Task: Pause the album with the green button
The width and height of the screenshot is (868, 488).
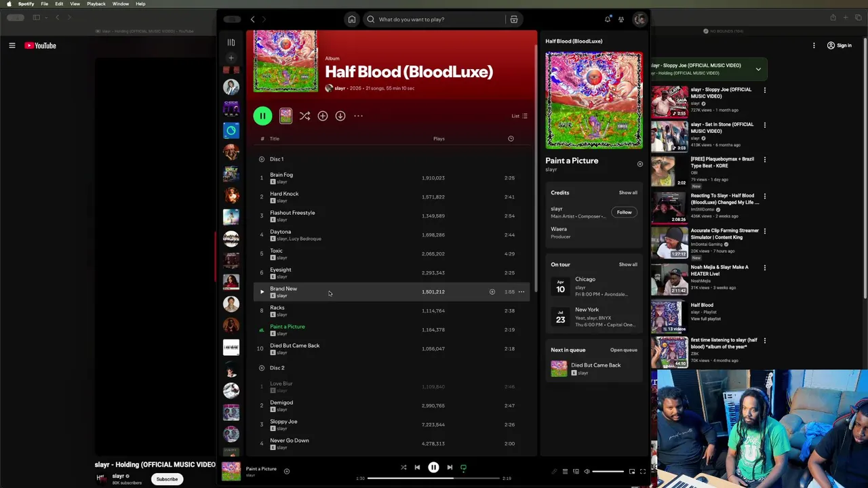Action: (262, 116)
